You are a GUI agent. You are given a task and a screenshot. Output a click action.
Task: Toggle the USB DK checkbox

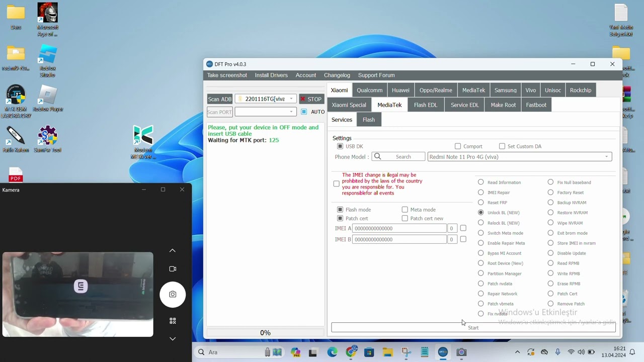(x=340, y=146)
